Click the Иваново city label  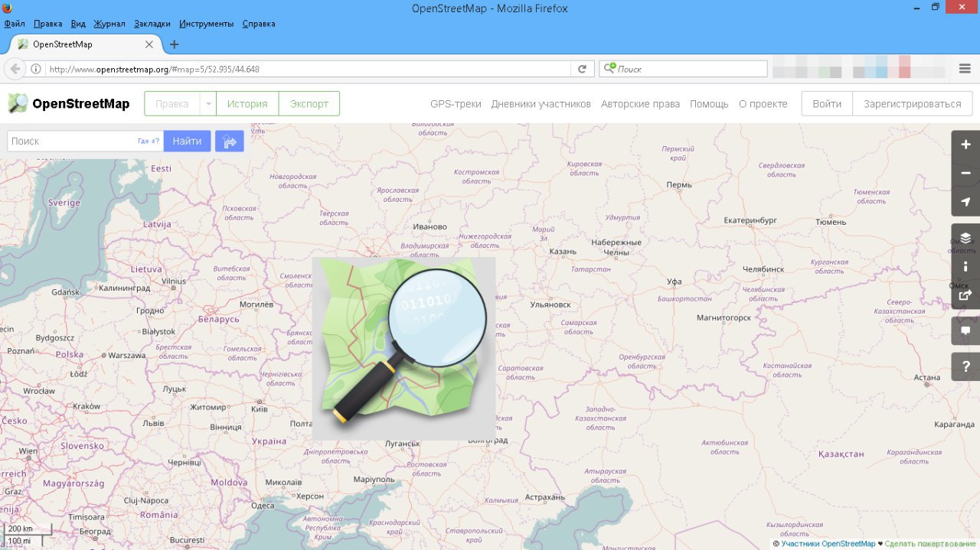pos(430,227)
